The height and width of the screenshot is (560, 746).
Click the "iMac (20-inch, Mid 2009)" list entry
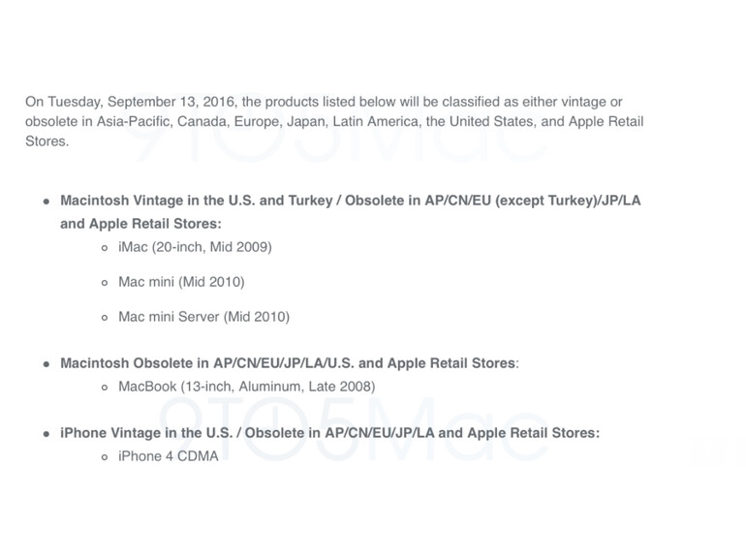tap(195, 247)
